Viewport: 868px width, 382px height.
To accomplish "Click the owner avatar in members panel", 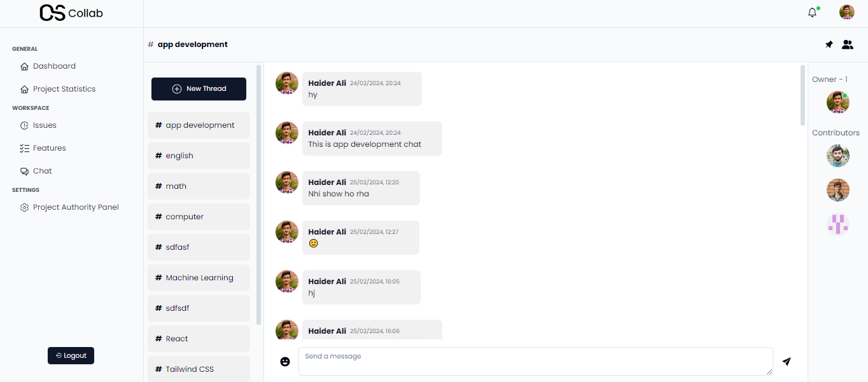I will coord(837,102).
